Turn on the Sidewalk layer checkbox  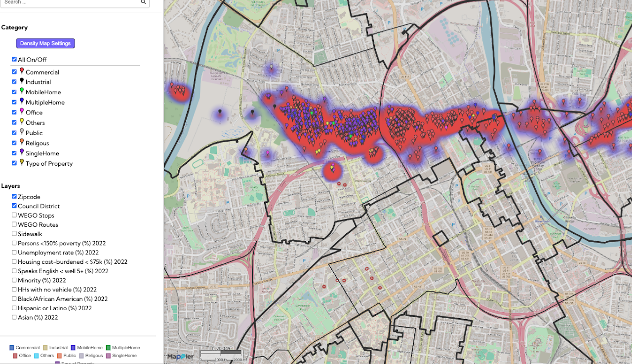14,233
